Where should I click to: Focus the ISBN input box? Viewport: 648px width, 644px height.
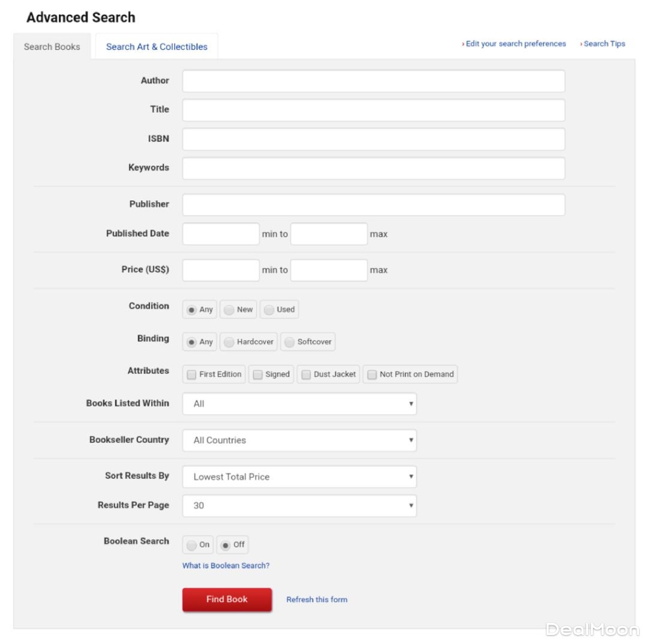(x=373, y=139)
